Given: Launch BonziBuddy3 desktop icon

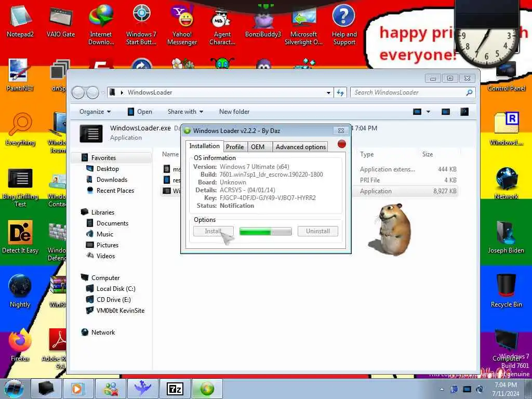Looking at the screenshot, I should (263, 20).
